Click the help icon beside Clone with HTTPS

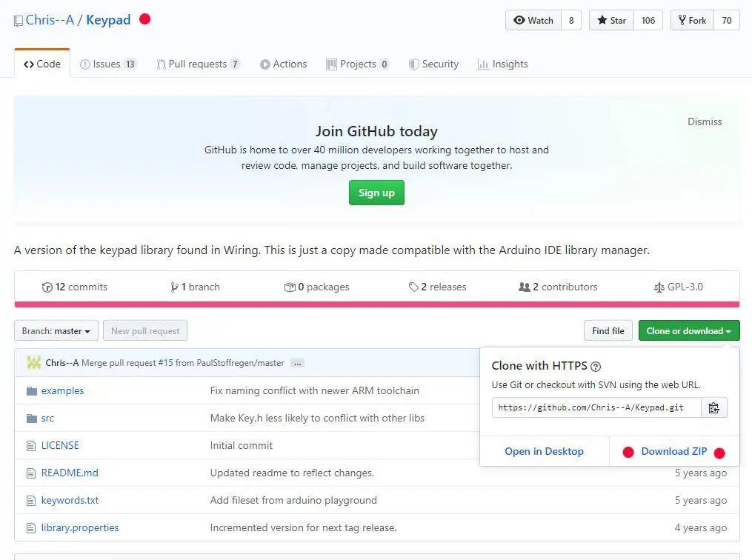click(596, 367)
